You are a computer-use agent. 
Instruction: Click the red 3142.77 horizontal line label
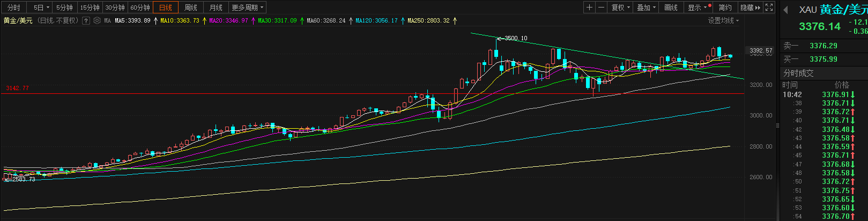click(18, 88)
